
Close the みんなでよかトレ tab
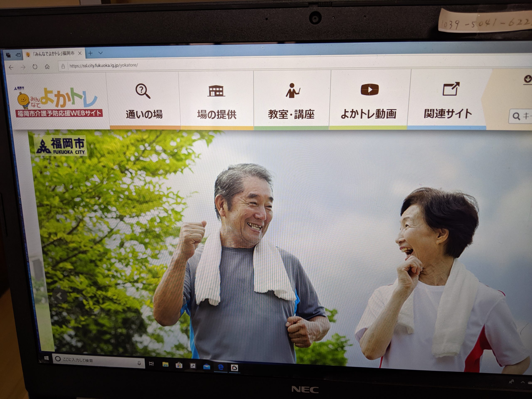click(x=80, y=53)
